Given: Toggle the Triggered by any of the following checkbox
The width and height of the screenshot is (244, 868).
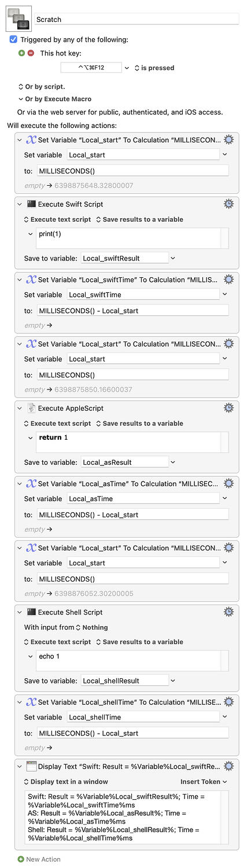Looking at the screenshot, I should coord(14,39).
